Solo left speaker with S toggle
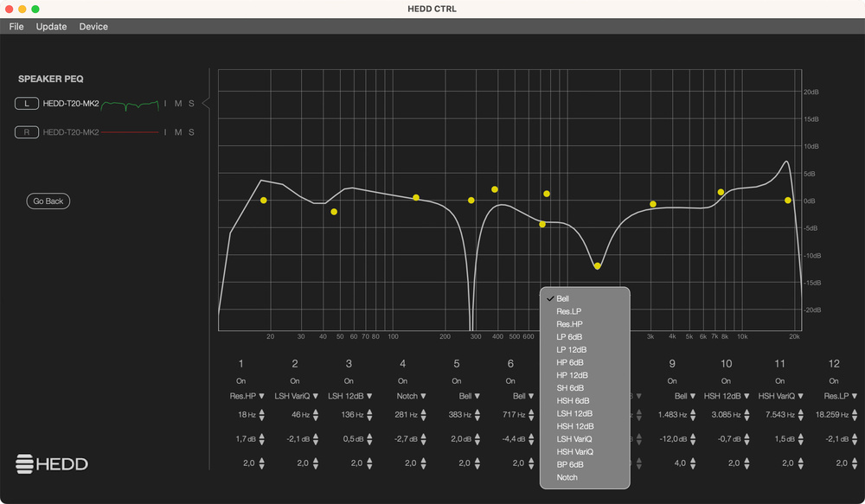Screen dimensions: 865x504 (x=191, y=104)
